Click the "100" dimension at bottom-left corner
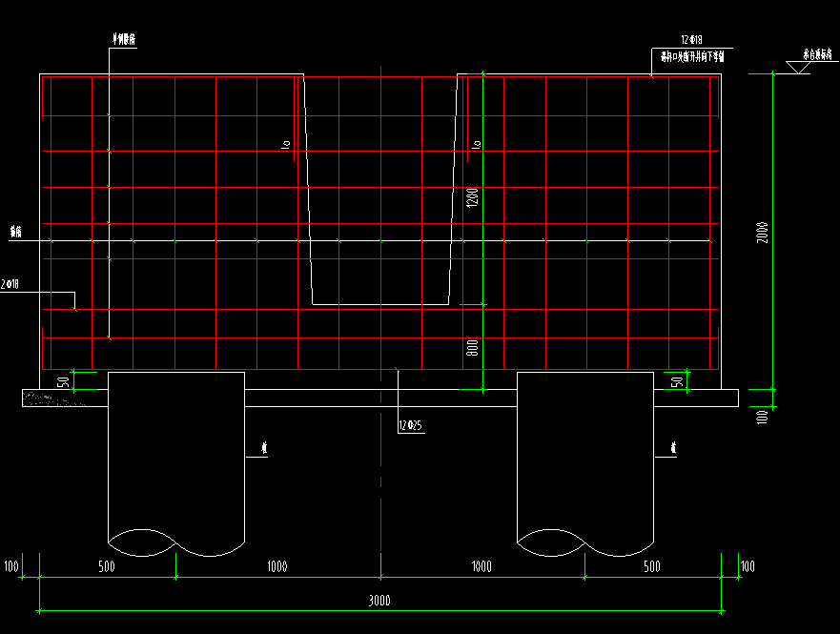Image resolution: width=840 pixels, height=634 pixels. point(11,566)
